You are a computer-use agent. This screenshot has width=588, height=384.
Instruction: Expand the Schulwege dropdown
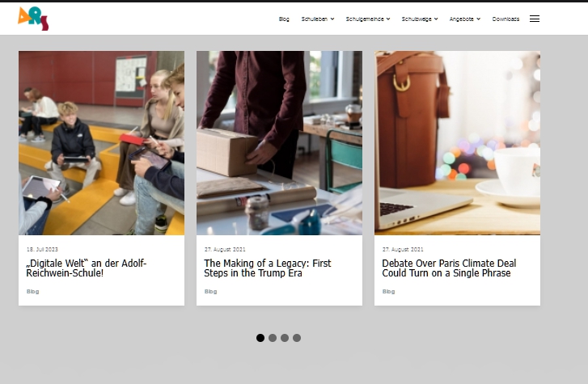coord(419,19)
